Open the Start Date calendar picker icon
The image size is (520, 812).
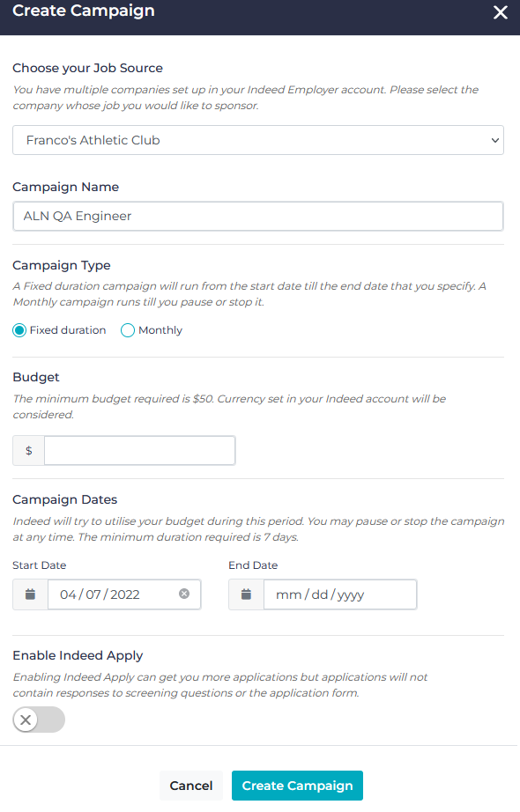click(29, 594)
